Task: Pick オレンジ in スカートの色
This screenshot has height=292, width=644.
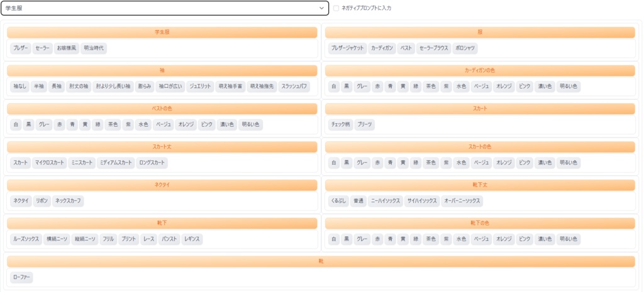Action: [503, 163]
